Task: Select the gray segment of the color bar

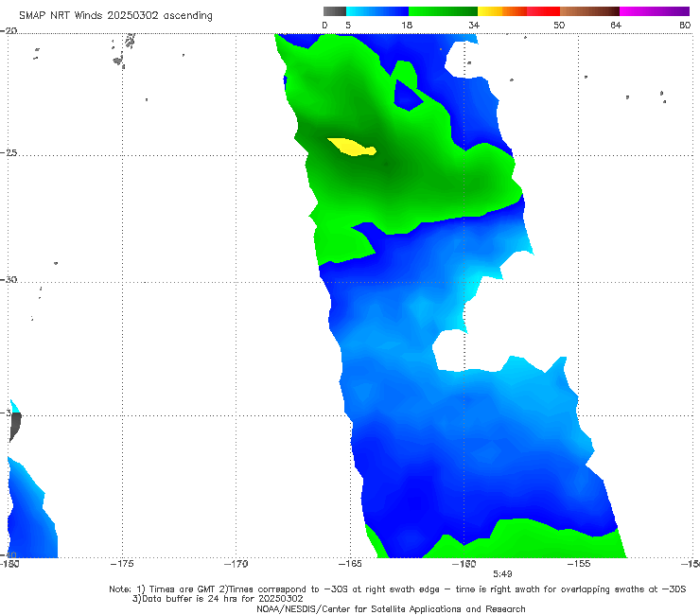Action: pyautogui.click(x=335, y=11)
